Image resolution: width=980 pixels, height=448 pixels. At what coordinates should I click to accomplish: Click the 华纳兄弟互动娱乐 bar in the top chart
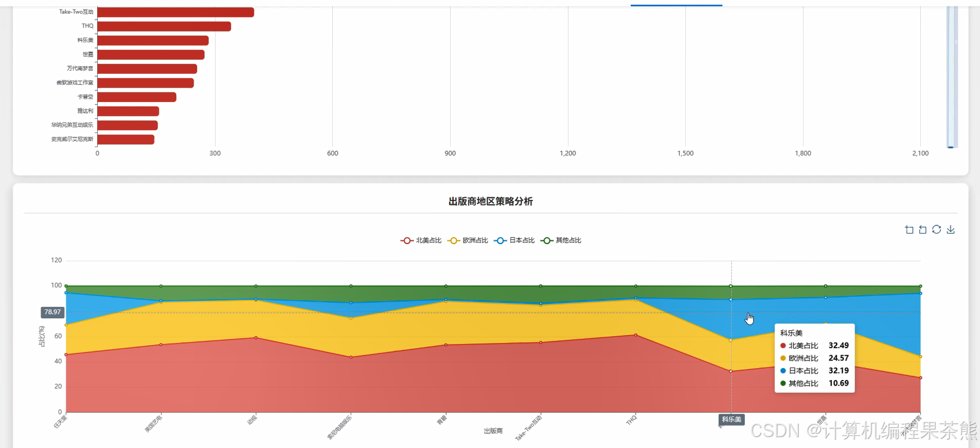[128, 125]
